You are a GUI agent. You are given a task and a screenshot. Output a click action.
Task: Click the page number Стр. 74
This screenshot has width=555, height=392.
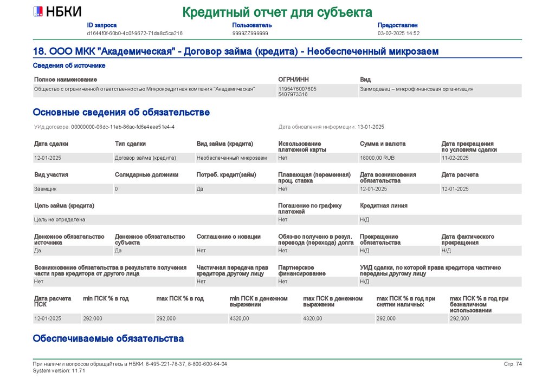(513, 364)
